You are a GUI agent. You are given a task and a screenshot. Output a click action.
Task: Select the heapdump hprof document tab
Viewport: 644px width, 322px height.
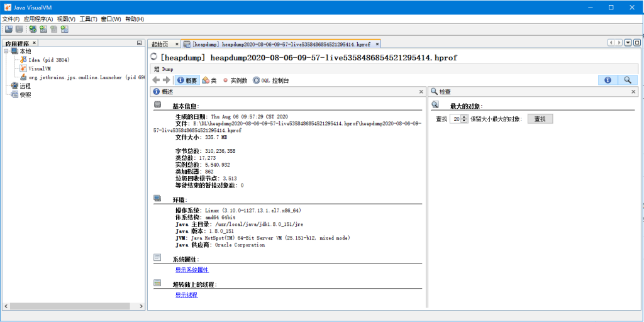(281, 45)
